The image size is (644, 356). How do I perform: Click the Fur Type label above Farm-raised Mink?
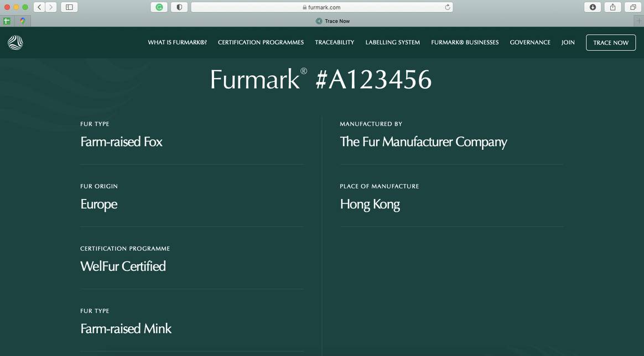[95, 311]
